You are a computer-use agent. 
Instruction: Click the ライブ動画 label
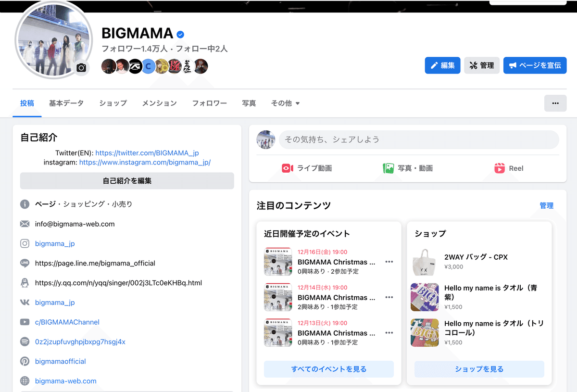click(314, 168)
